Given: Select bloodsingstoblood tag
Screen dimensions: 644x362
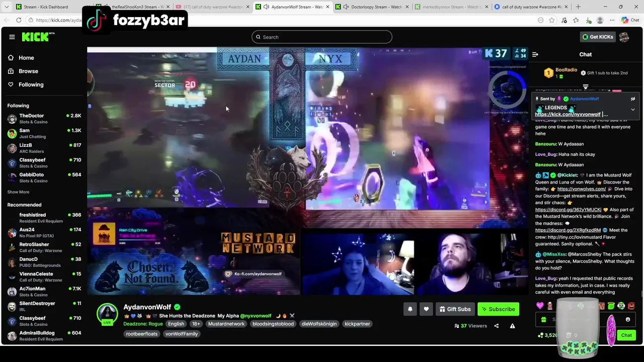Looking at the screenshot, I should point(273,324).
